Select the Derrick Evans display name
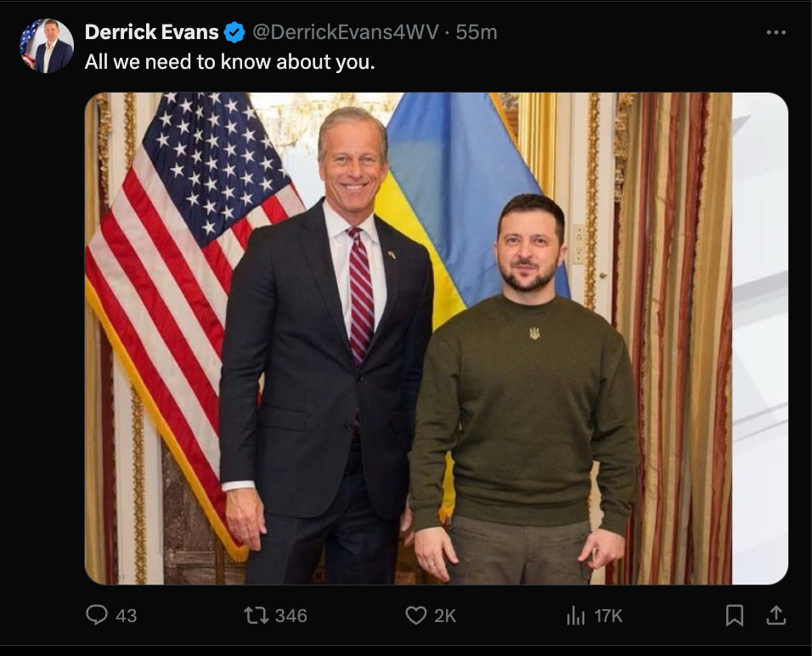Screen dimensions: 812x656 [x=153, y=33]
